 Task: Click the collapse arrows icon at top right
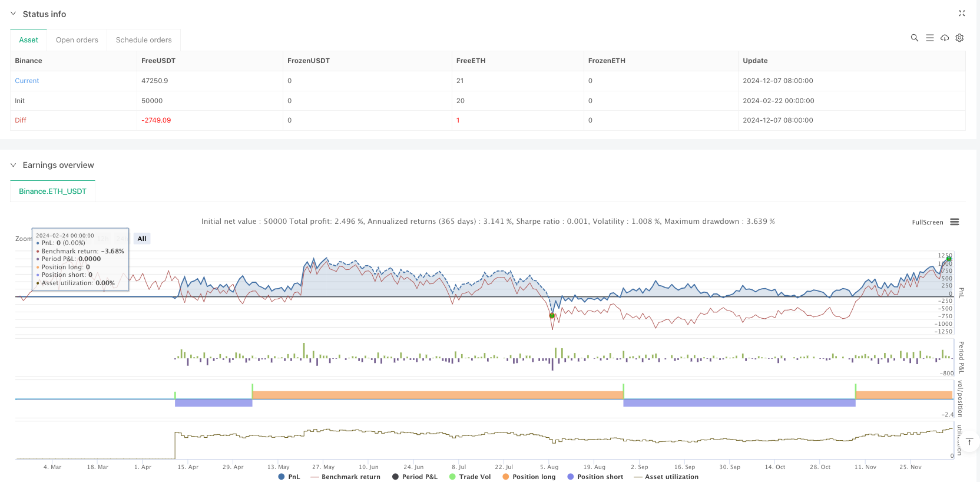pyautogui.click(x=962, y=13)
